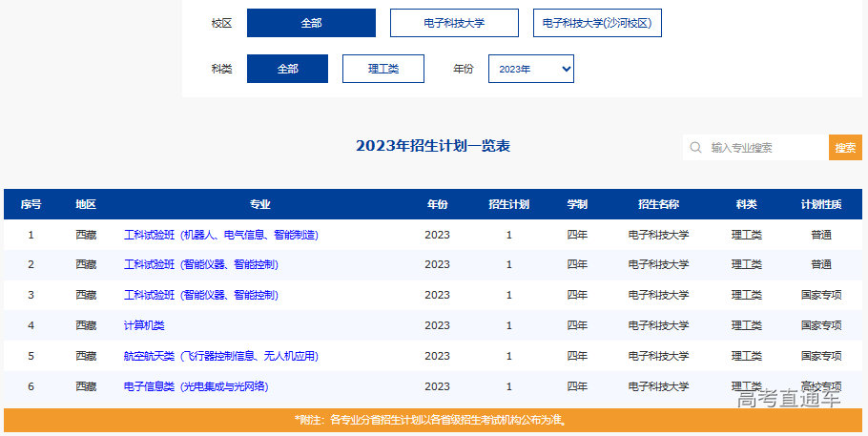The height and width of the screenshot is (436, 868).
Task: Select 电子科技大学(沙河校区) campus filter
Action: coord(597,23)
